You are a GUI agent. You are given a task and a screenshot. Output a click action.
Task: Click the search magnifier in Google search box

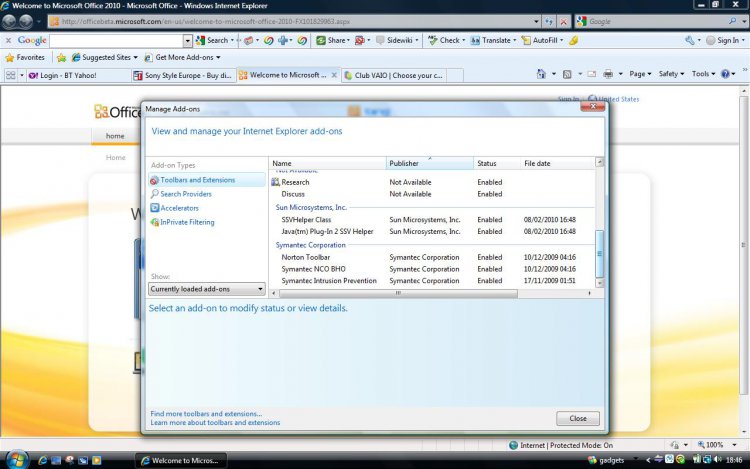tap(732, 22)
